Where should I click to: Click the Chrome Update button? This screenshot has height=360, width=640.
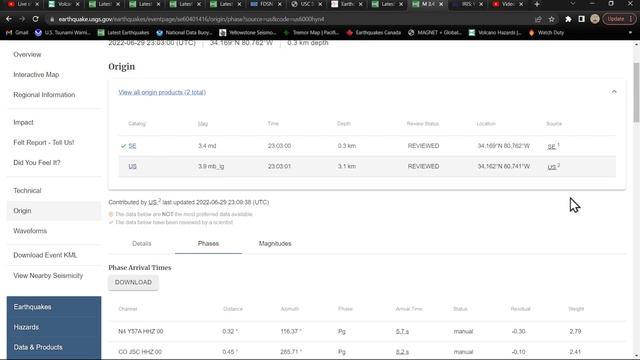(619, 19)
